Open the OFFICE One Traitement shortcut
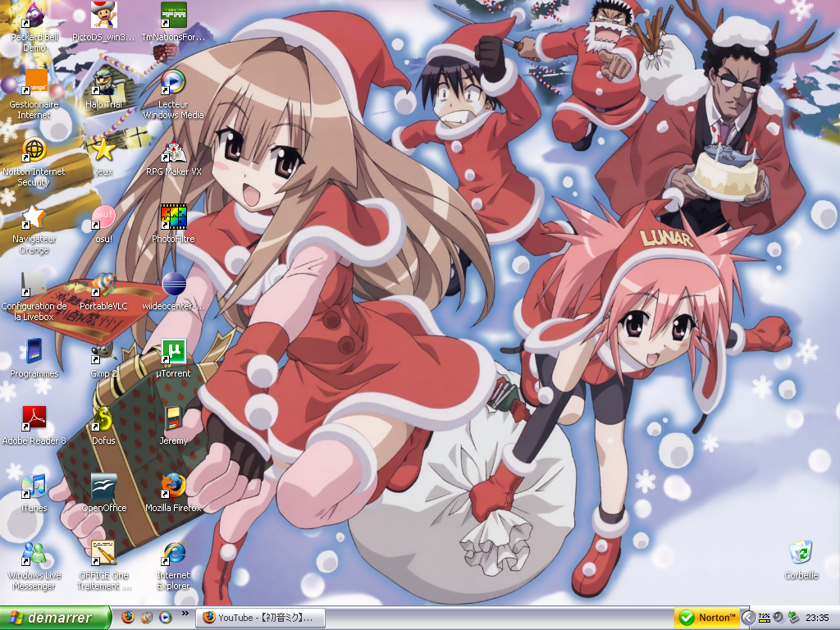The image size is (840, 630). (x=103, y=566)
